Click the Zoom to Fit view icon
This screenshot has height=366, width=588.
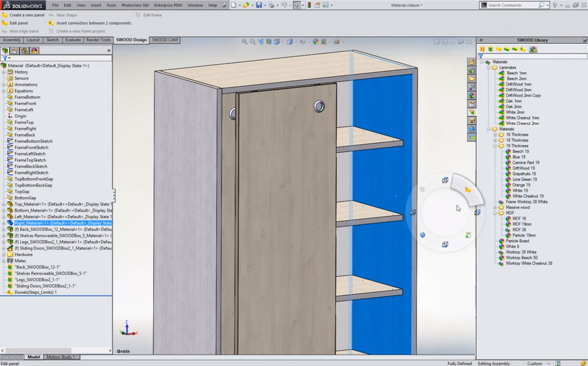pyautogui.click(x=244, y=42)
